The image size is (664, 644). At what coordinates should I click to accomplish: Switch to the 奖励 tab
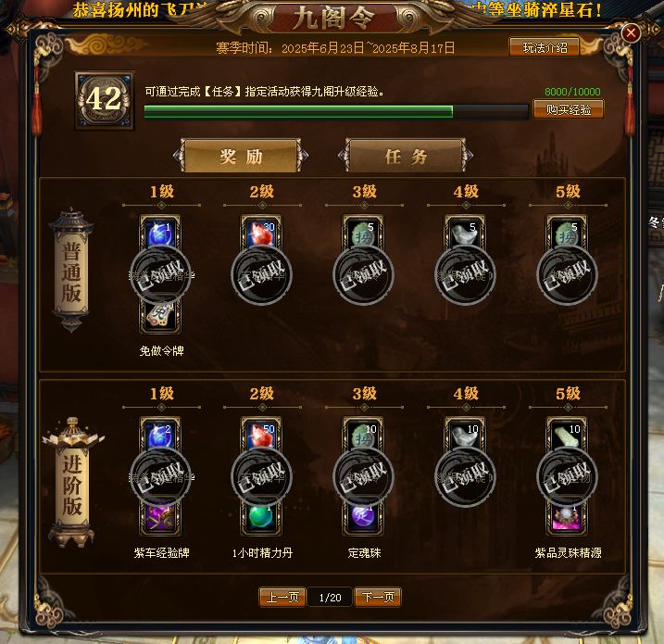point(241,156)
